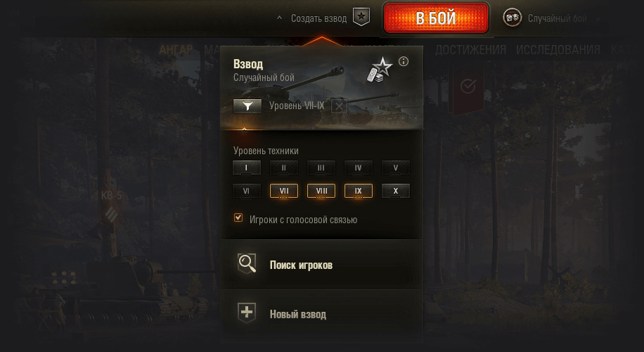The image size is (644, 352).
Task: Toggle the tier VII level button
Action: tap(284, 191)
